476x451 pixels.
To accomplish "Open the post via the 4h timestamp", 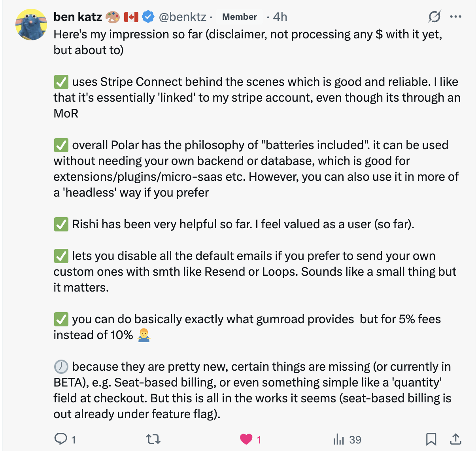I will (279, 17).
